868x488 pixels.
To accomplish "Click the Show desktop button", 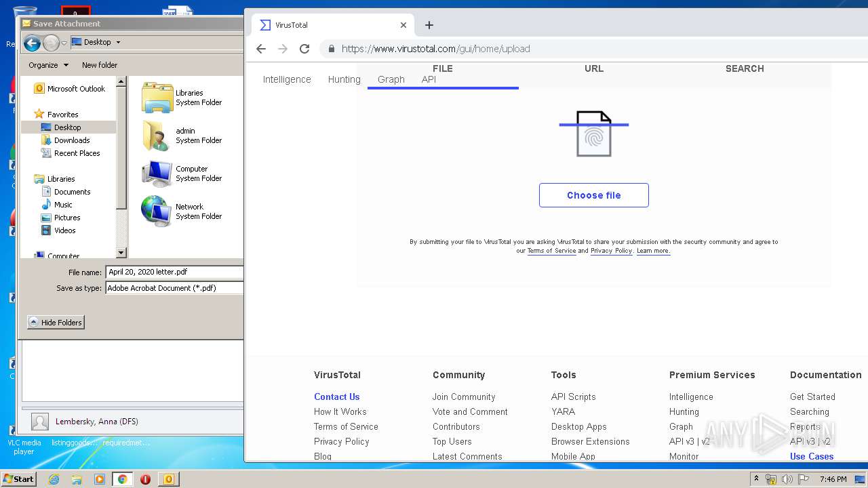I will (x=860, y=479).
